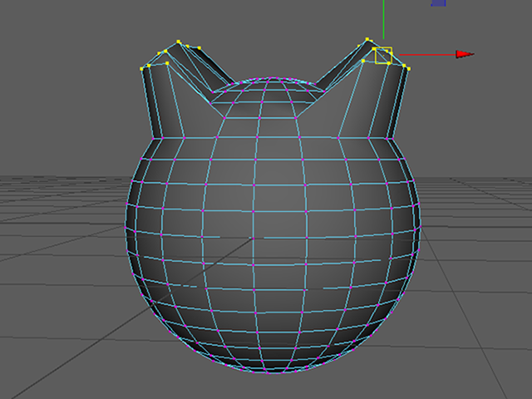Grab the green Y-axis line of the gizmo
Image resolution: width=532 pixels, height=399 pixels.
pos(384,19)
